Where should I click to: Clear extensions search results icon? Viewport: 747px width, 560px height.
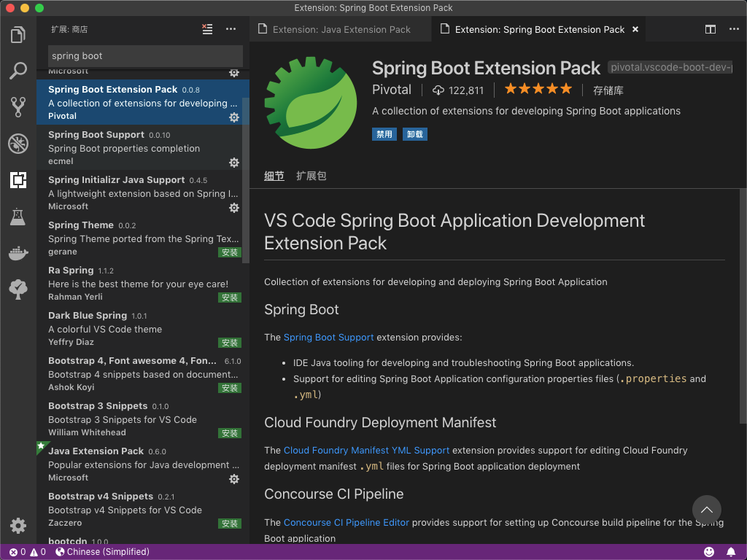pos(208,29)
